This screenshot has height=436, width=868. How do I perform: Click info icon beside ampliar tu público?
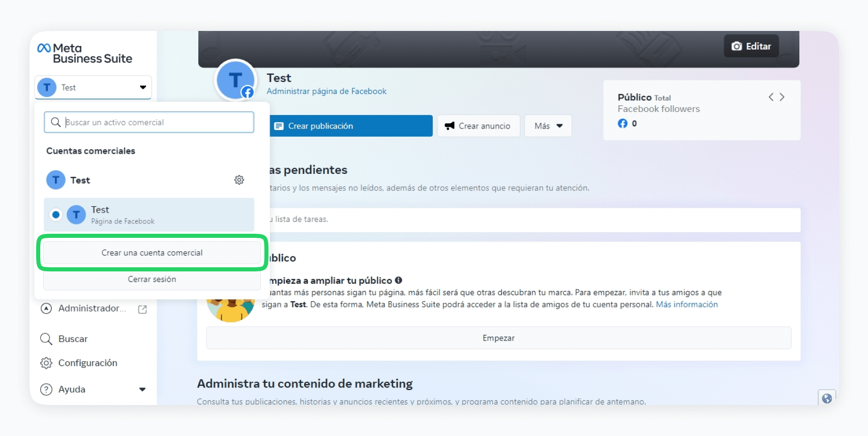(x=399, y=280)
